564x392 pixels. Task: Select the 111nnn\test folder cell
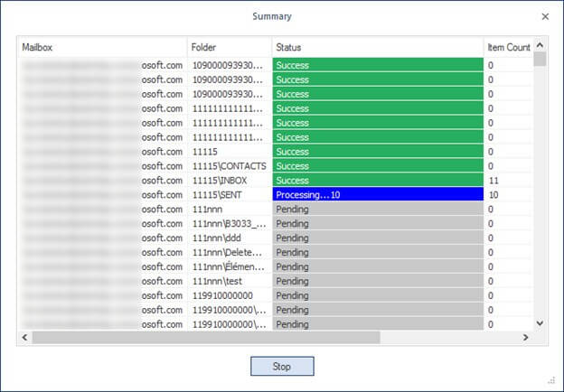pyautogui.click(x=230, y=281)
